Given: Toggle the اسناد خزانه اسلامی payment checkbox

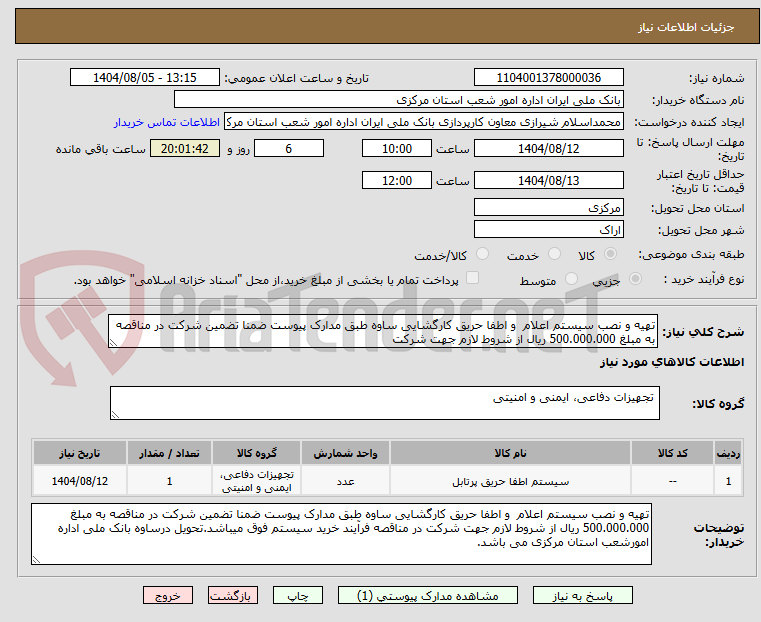Looking at the screenshot, I should pos(472,278).
